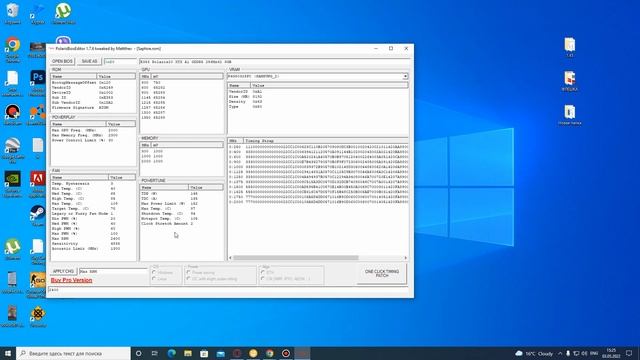
Task: Select the second radio option in Power group
Action: (x=189, y=278)
